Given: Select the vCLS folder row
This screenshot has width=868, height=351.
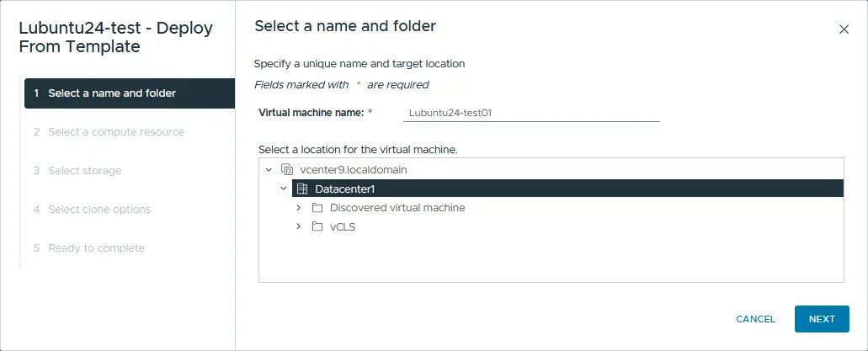Looking at the screenshot, I should 343,226.
